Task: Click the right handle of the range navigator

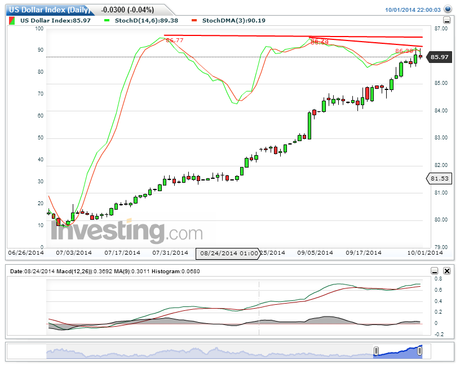Action: click(420, 351)
